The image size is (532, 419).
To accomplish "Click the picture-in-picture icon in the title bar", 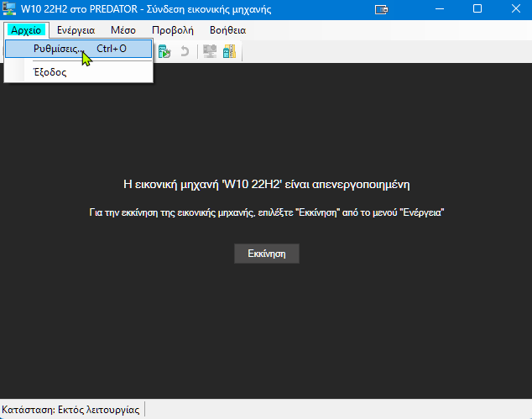I will [x=381, y=9].
